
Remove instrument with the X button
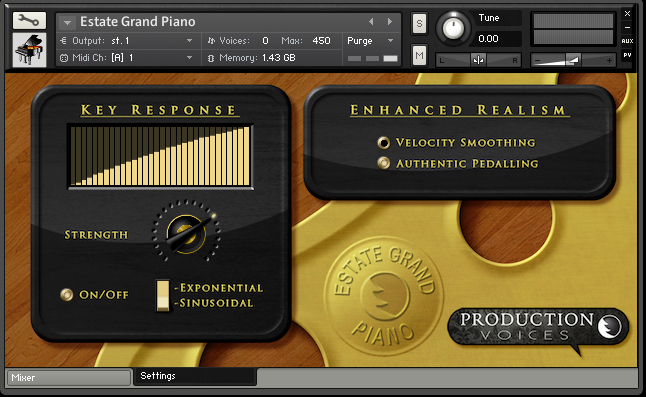point(627,14)
